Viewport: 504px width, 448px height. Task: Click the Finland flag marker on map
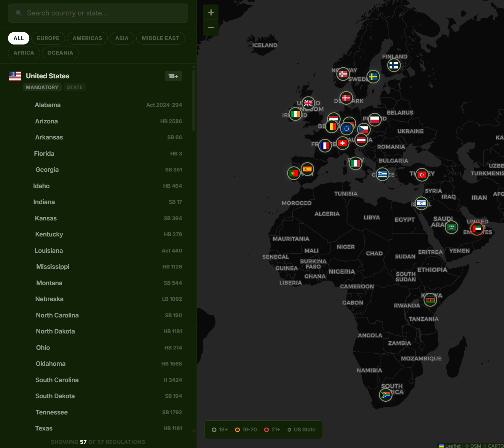pos(394,65)
